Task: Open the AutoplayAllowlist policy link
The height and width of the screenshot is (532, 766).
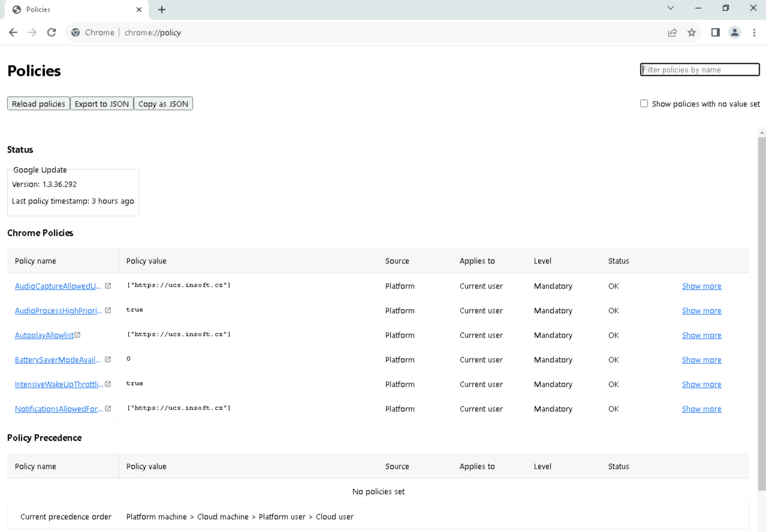Action: click(x=44, y=335)
